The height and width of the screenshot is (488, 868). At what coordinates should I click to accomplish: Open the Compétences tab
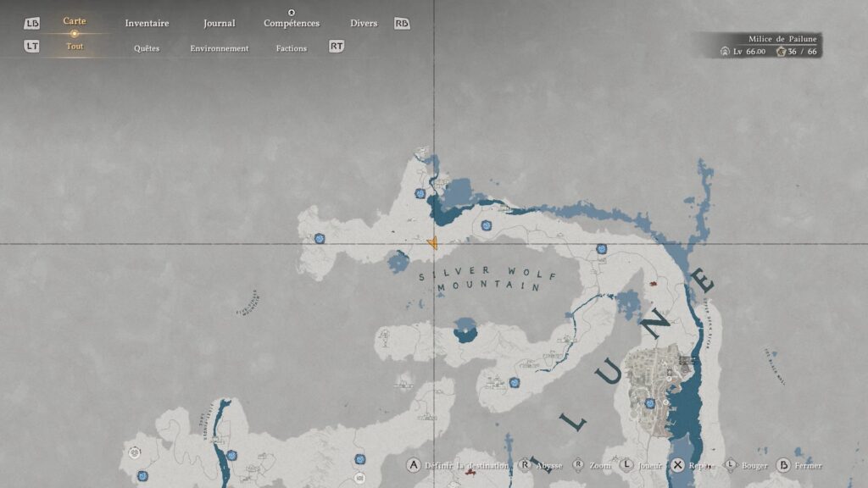click(292, 23)
